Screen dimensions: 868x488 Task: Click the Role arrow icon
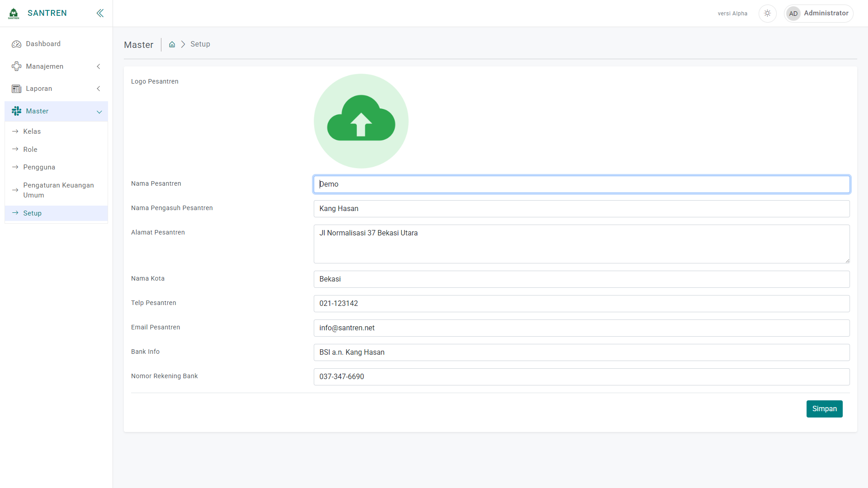point(15,149)
